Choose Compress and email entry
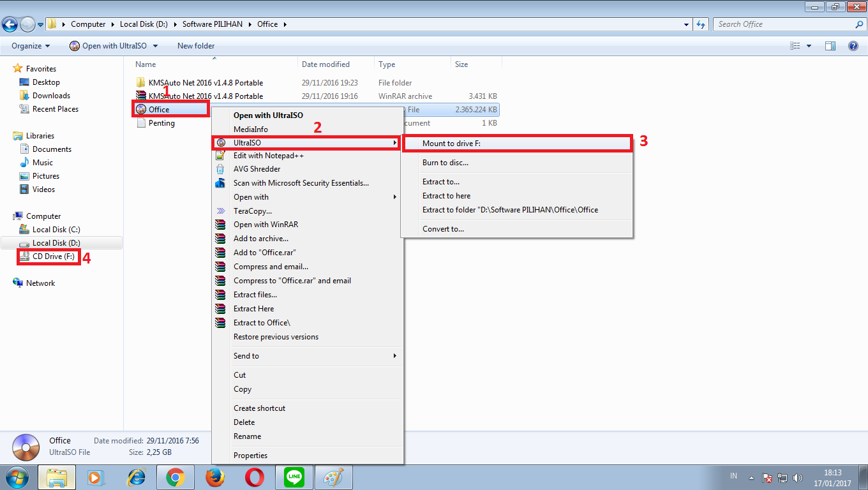Viewport: 868px width, 490px height. [308, 267]
